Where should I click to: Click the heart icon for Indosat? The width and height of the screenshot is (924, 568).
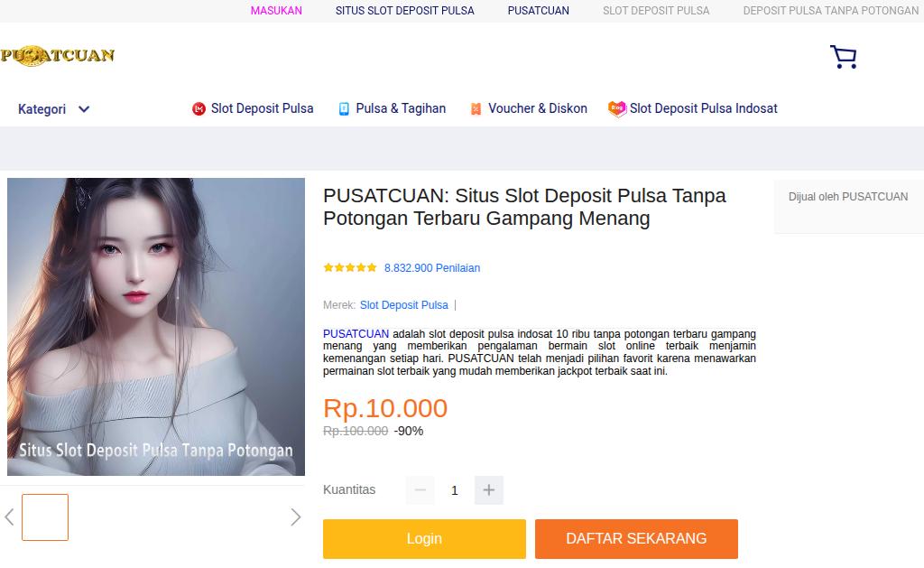coord(617,109)
